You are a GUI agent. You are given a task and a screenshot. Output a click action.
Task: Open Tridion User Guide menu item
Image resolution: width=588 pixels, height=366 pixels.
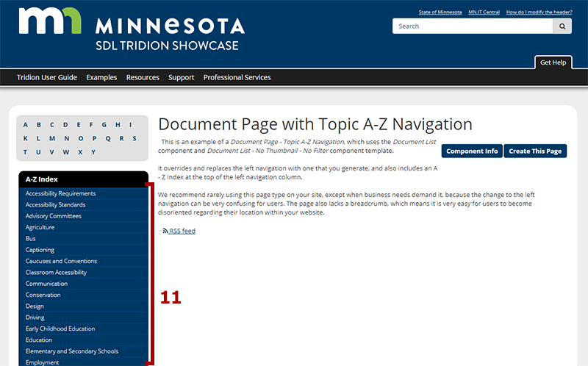pos(47,77)
